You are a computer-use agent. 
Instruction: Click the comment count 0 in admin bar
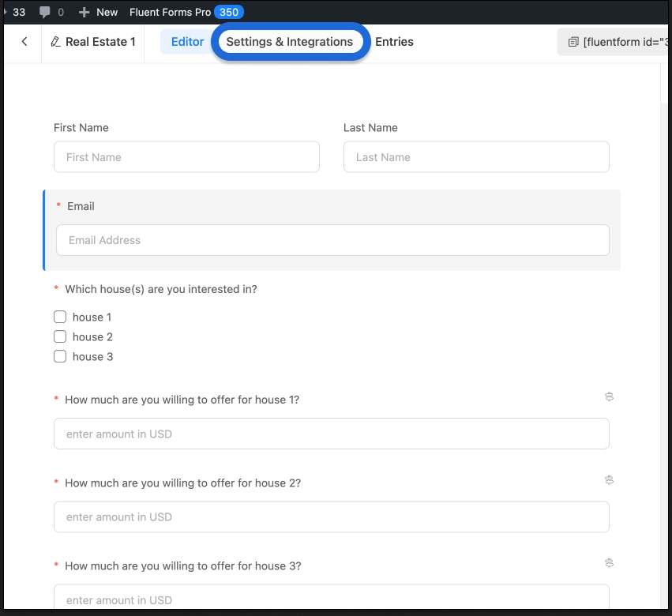click(x=61, y=12)
